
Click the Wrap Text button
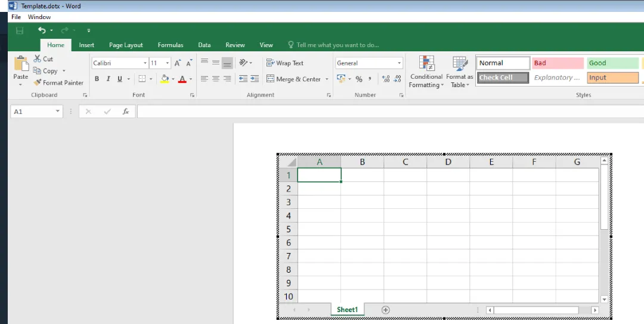pos(284,63)
